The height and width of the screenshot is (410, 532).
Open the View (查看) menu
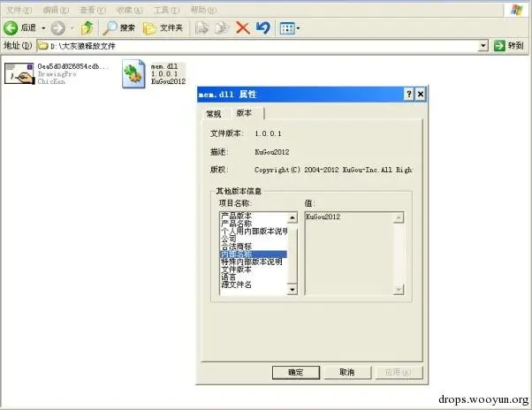coord(93,10)
